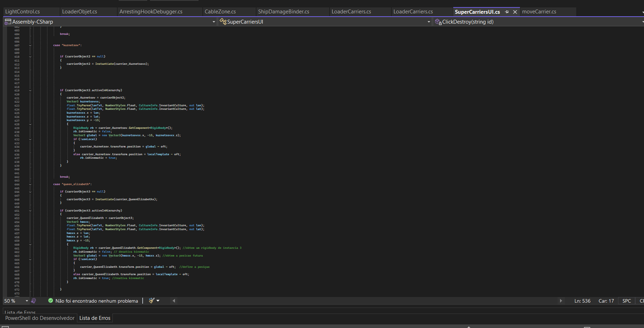
Task: Click the SPC indentation indicator
Action: point(626,301)
